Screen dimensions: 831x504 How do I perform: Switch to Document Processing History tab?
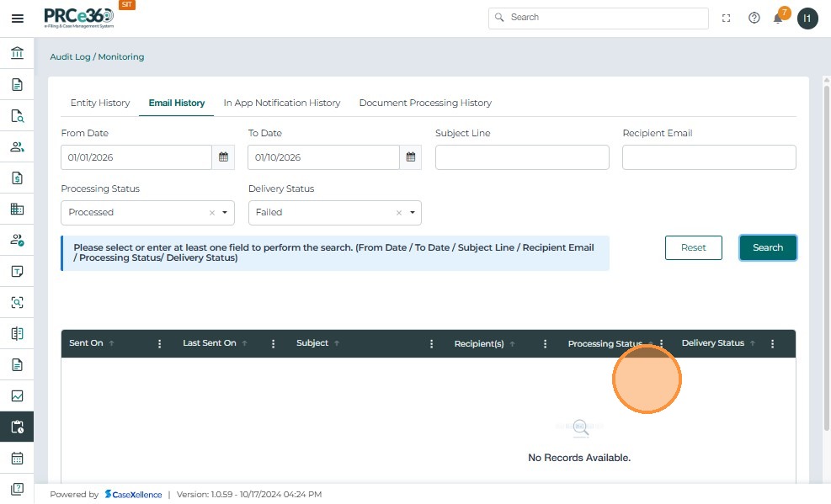[x=425, y=103]
